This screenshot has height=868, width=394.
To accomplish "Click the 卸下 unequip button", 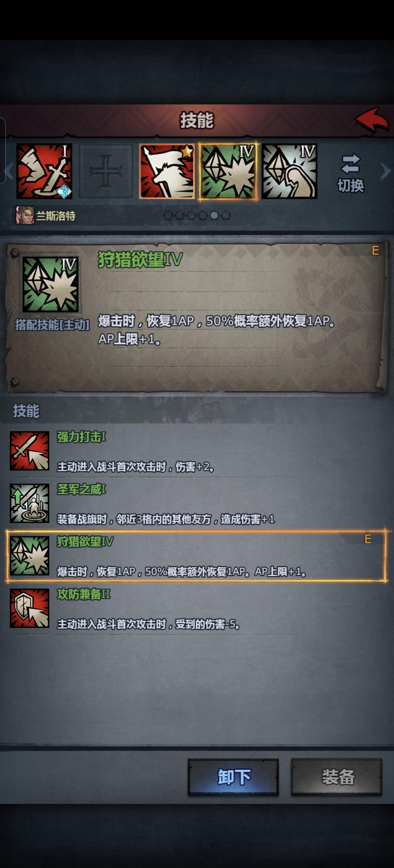I will coord(233,777).
